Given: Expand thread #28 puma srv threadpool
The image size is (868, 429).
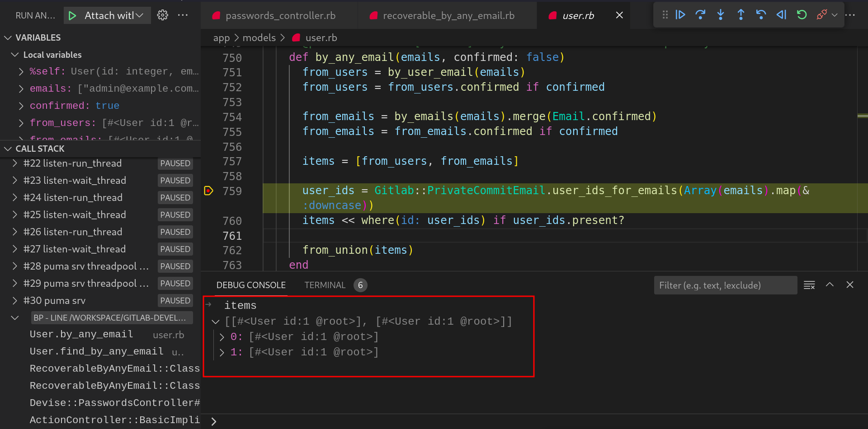Looking at the screenshot, I should pos(15,266).
